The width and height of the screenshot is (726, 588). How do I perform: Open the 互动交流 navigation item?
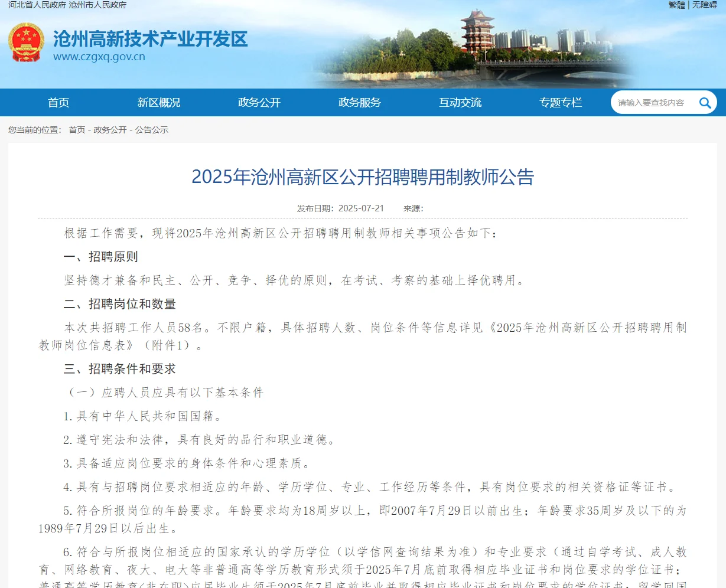tap(460, 103)
